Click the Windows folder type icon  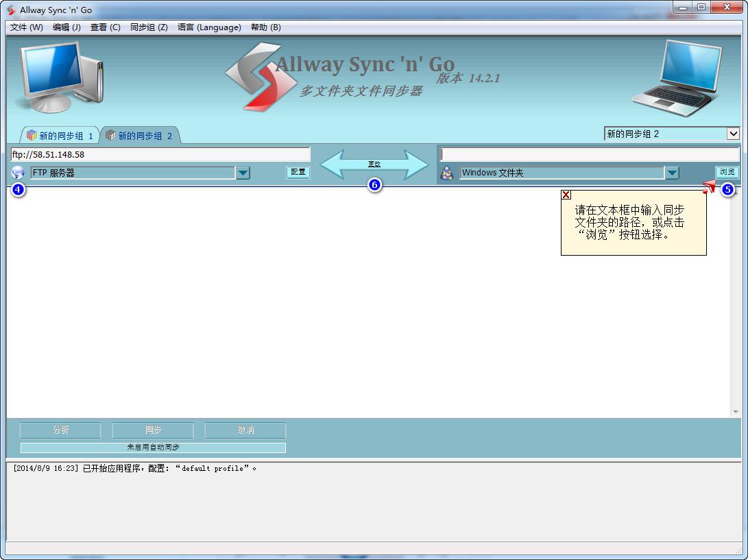[446, 173]
